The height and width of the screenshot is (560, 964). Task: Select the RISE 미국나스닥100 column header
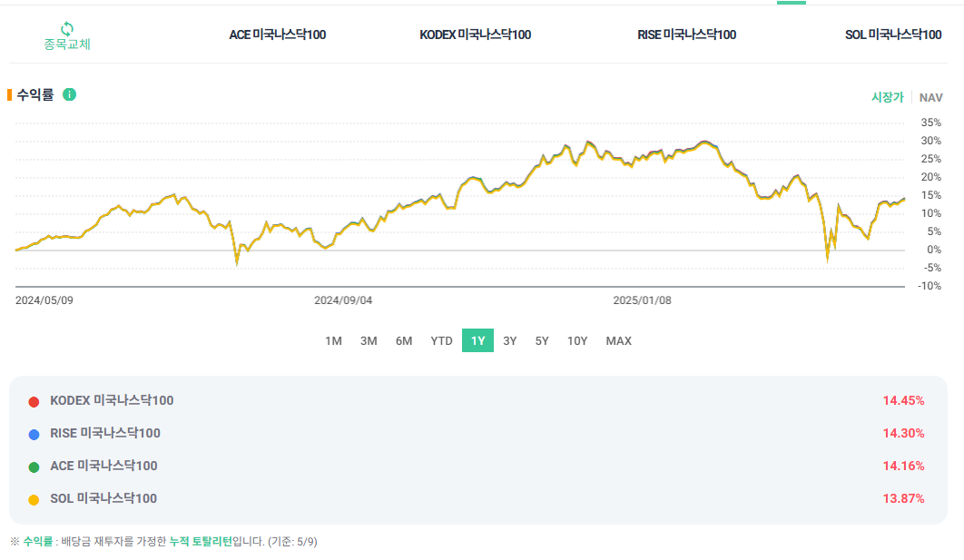(x=687, y=35)
